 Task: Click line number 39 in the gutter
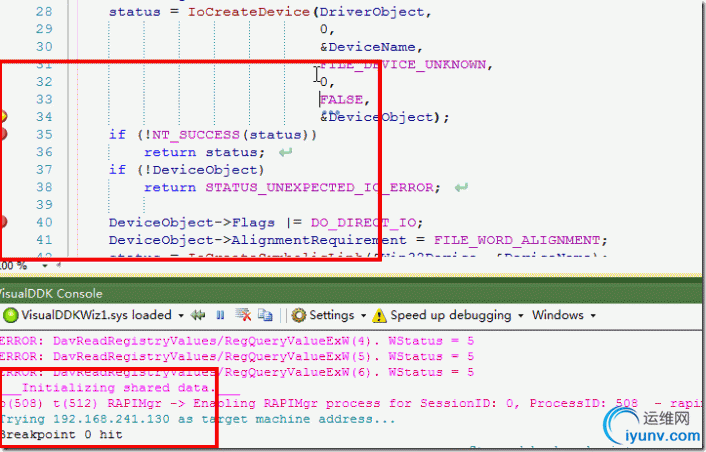pyautogui.click(x=44, y=205)
